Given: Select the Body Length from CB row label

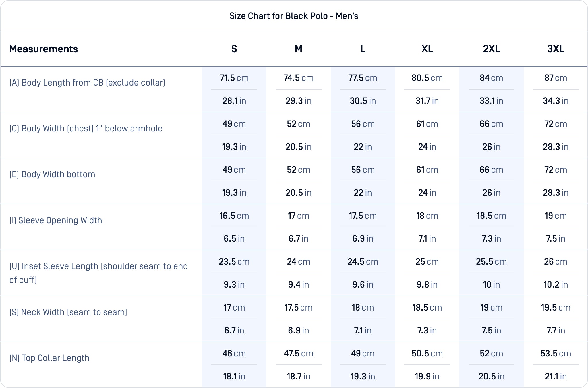Looking at the screenshot, I should (87, 83).
